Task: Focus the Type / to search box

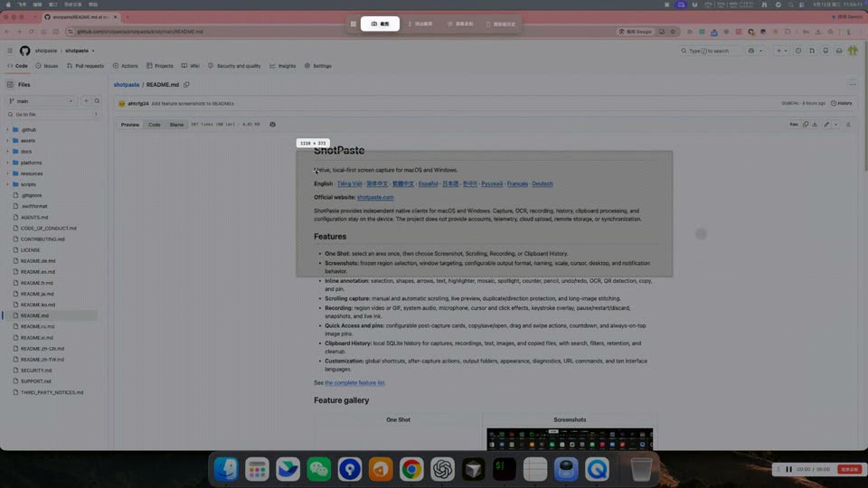Action: 712,51
